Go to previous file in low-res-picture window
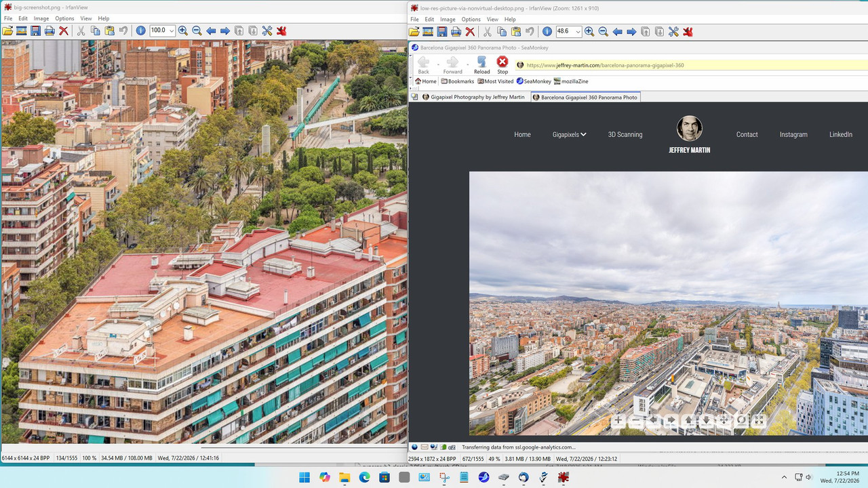The width and height of the screenshot is (868, 488). 617,31
